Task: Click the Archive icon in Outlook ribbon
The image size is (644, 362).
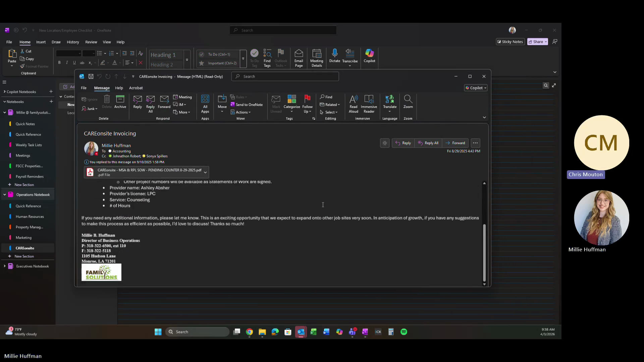Action: point(120,102)
